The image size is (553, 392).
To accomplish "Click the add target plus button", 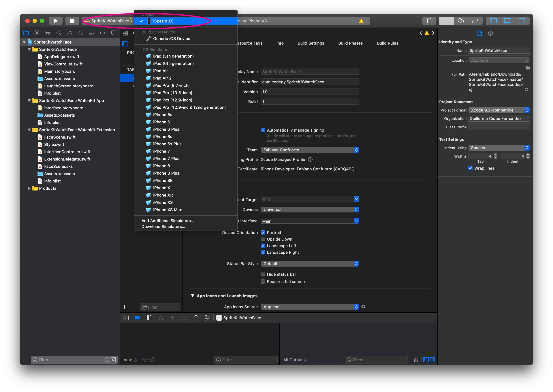I will pyautogui.click(x=125, y=307).
